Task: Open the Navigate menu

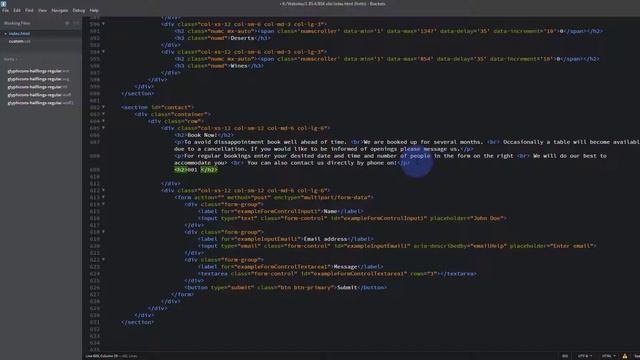Action: 60,10
